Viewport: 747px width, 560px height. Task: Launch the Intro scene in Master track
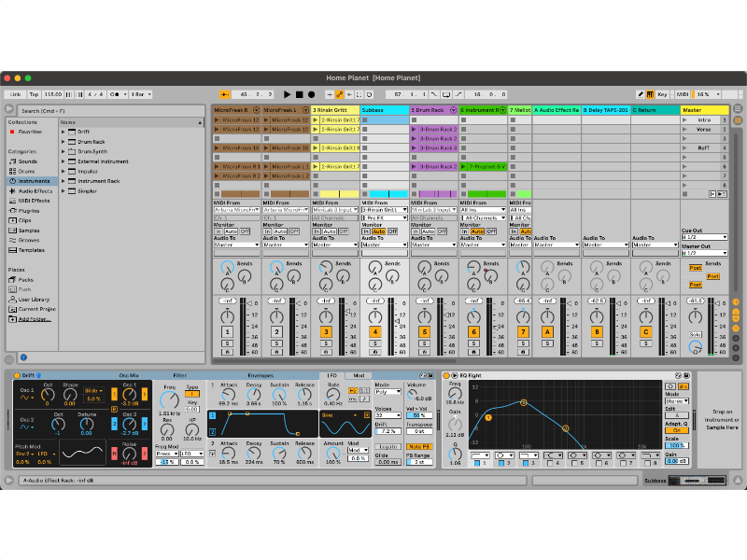click(684, 120)
